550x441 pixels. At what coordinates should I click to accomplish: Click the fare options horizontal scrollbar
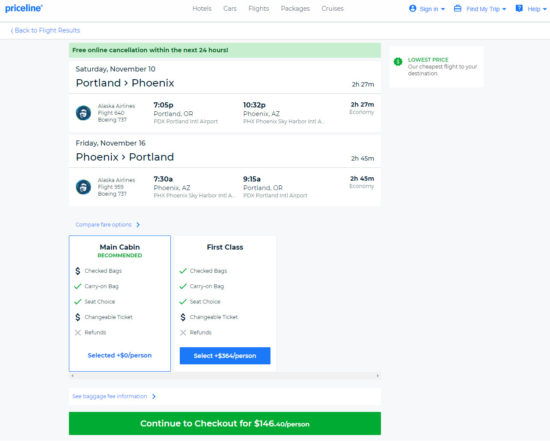click(x=225, y=376)
